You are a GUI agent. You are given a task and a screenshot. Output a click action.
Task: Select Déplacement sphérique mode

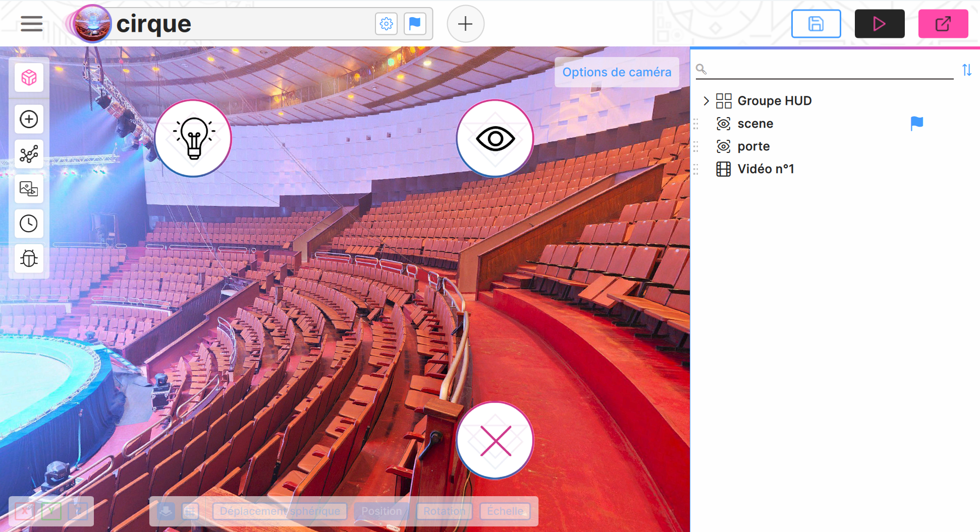280,511
